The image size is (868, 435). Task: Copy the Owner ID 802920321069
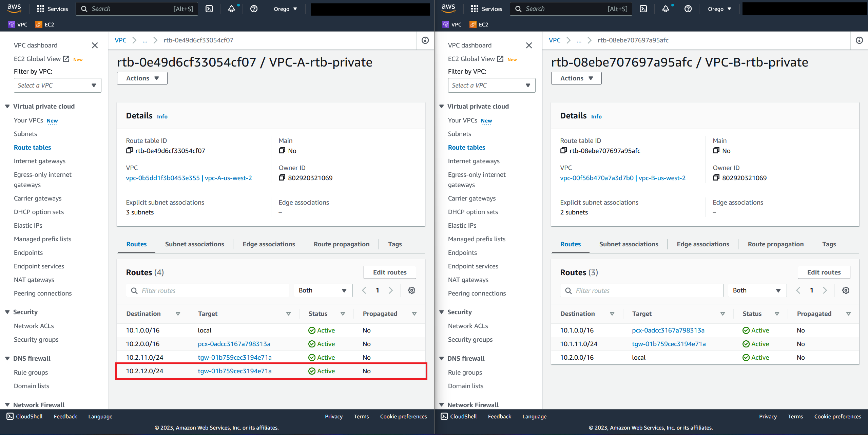282,177
